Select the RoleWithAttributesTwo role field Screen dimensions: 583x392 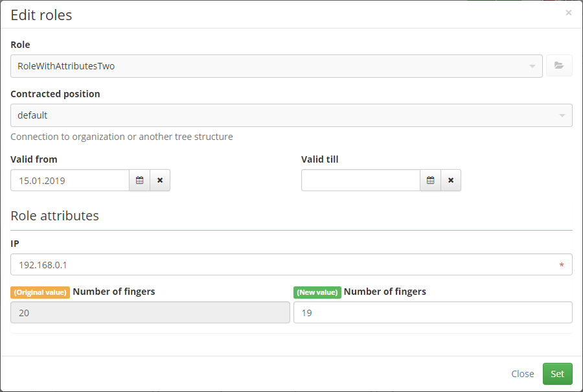[276, 66]
